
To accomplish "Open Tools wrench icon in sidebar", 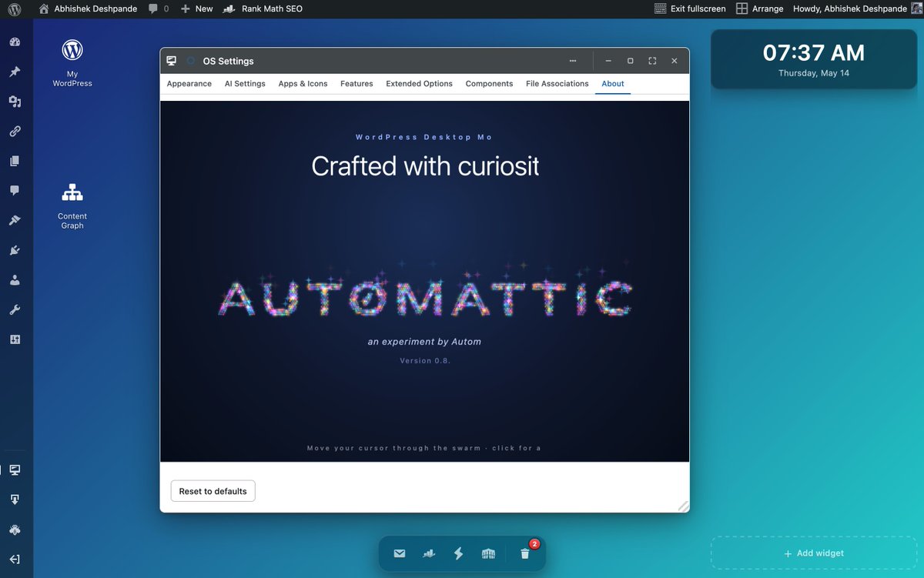I will tap(15, 309).
